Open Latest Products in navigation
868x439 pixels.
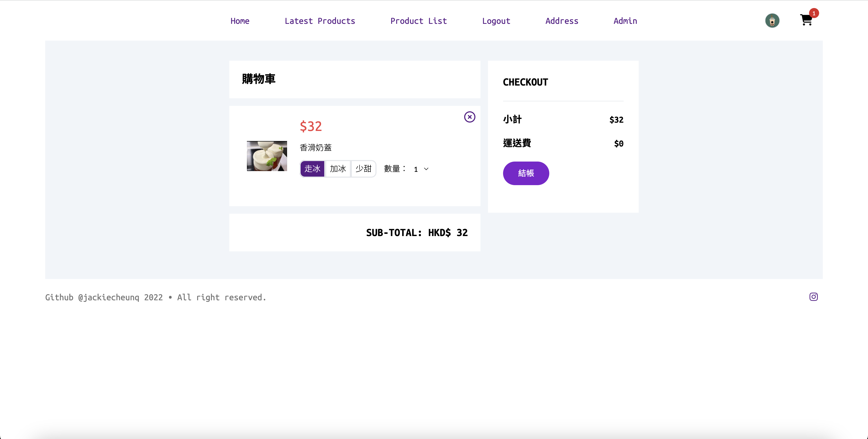320,21
